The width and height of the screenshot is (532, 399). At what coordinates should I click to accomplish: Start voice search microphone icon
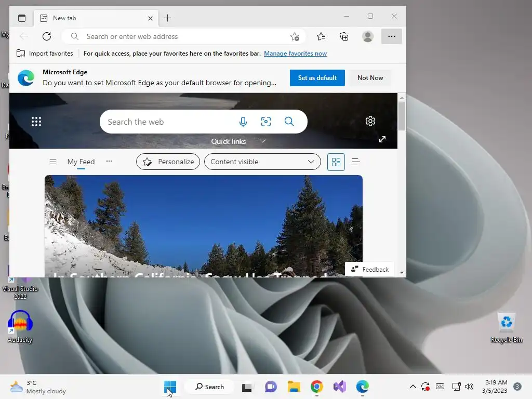[x=243, y=122]
